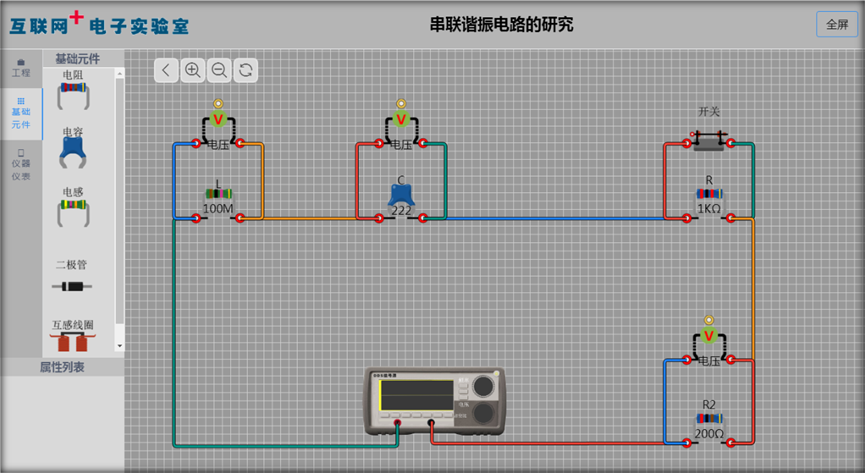Open the 工程 project tab
Image resolution: width=865 pixels, height=473 pixels.
[x=21, y=68]
